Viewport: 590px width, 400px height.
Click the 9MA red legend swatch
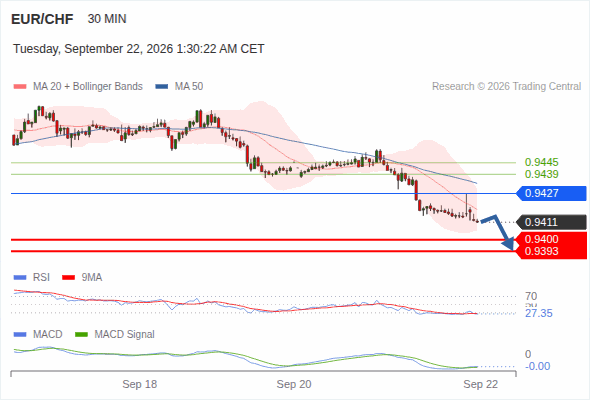coord(68,278)
